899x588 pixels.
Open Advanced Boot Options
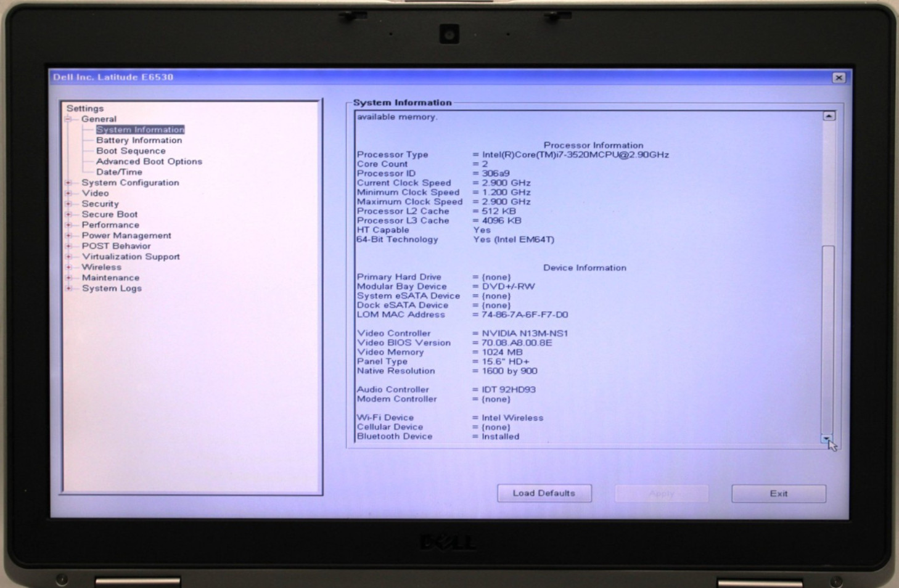pyautogui.click(x=149, y=161)
